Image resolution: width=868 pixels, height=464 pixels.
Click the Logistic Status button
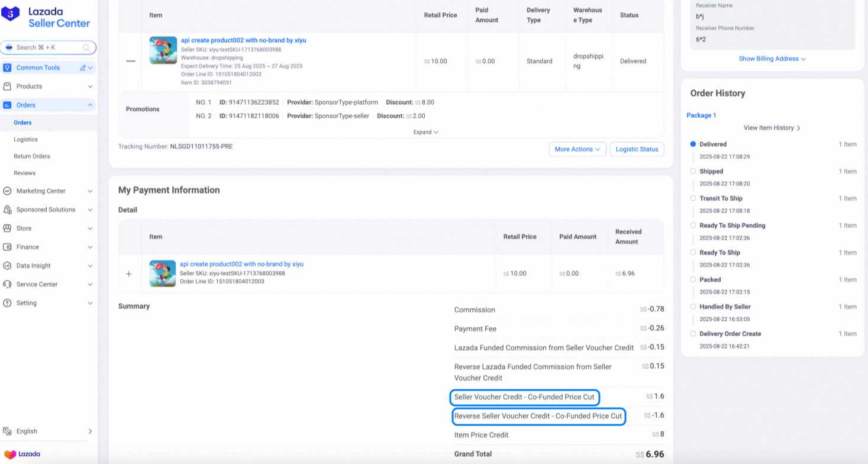(637, 149)
